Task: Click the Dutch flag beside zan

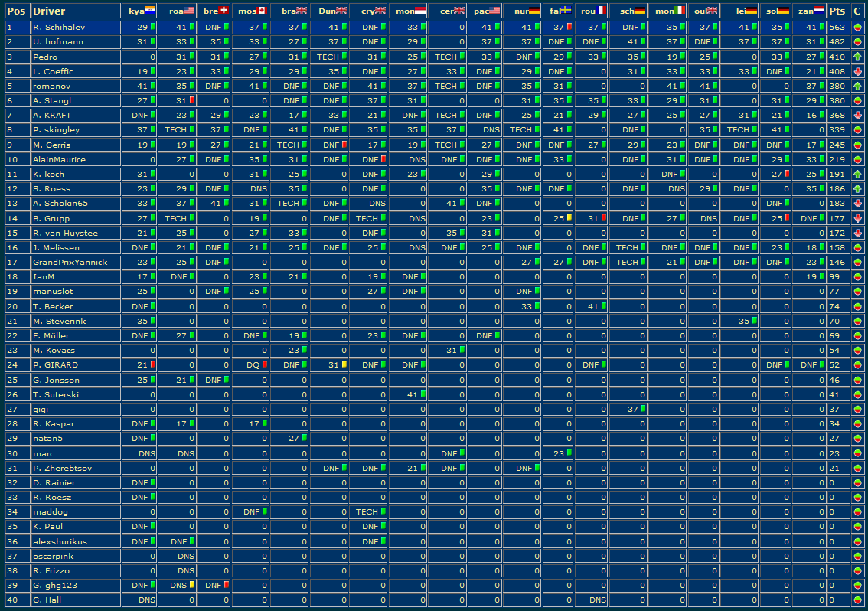Action: [818, 11]
